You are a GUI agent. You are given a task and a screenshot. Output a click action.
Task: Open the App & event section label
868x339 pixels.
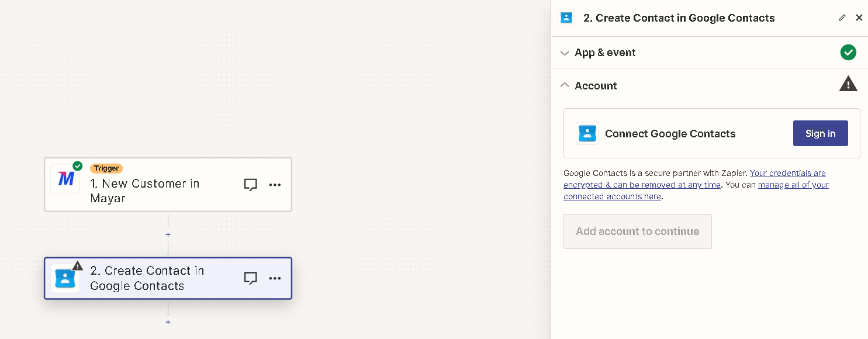tap(605, 53)
